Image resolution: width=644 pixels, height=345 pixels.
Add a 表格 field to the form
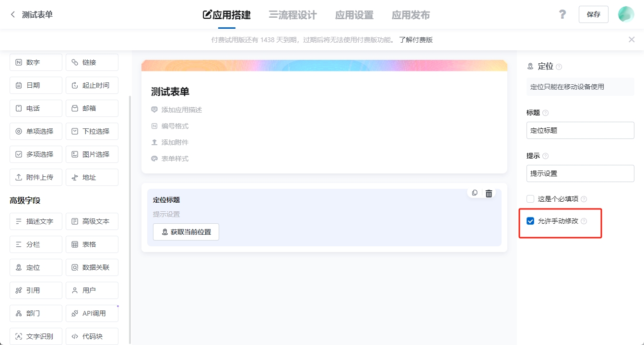(92, 244)
